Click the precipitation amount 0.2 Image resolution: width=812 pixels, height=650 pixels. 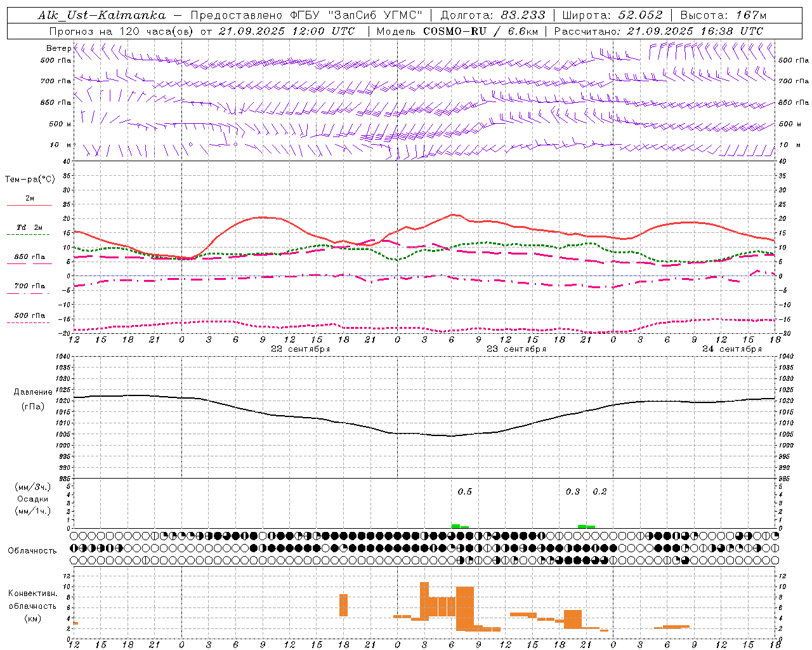(599, 492)
